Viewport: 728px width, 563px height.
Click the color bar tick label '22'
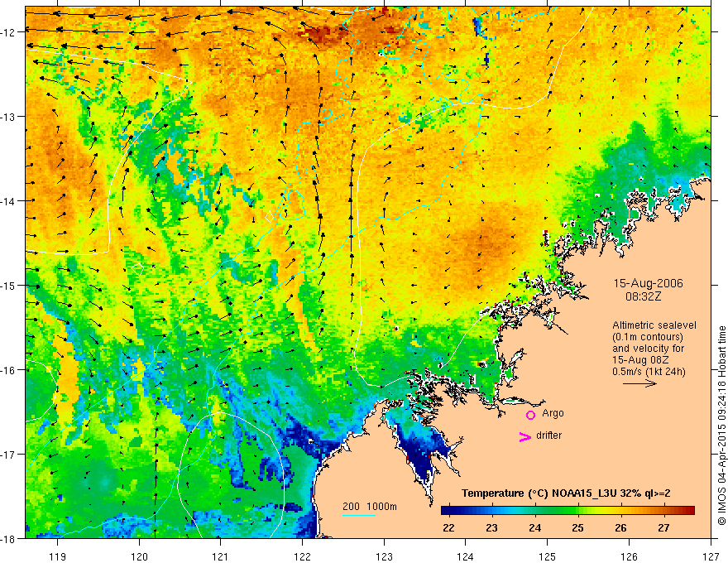(x=448, y=528)
